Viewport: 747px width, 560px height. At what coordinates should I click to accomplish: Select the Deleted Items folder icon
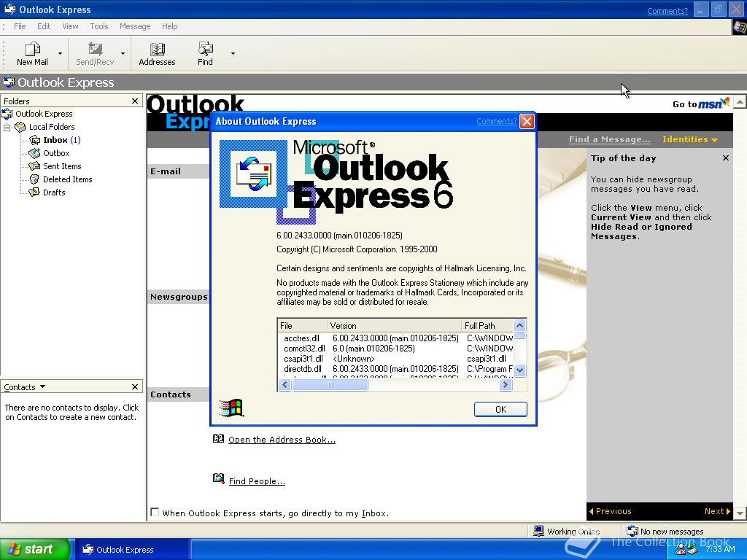tap(35, 179)
